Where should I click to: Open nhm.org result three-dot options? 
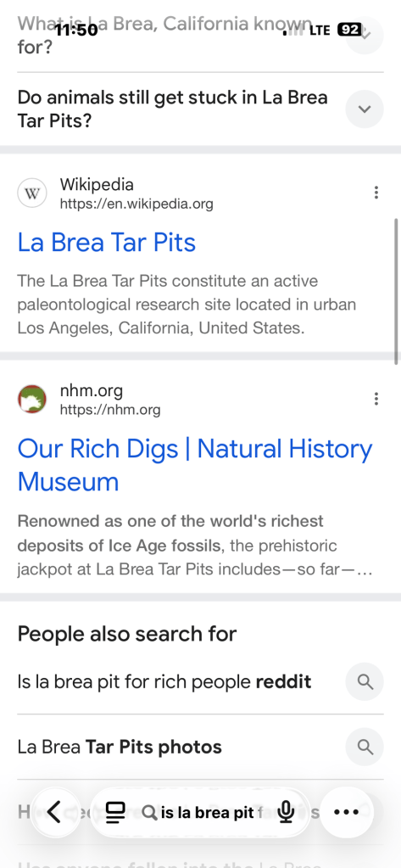[376, 399]
